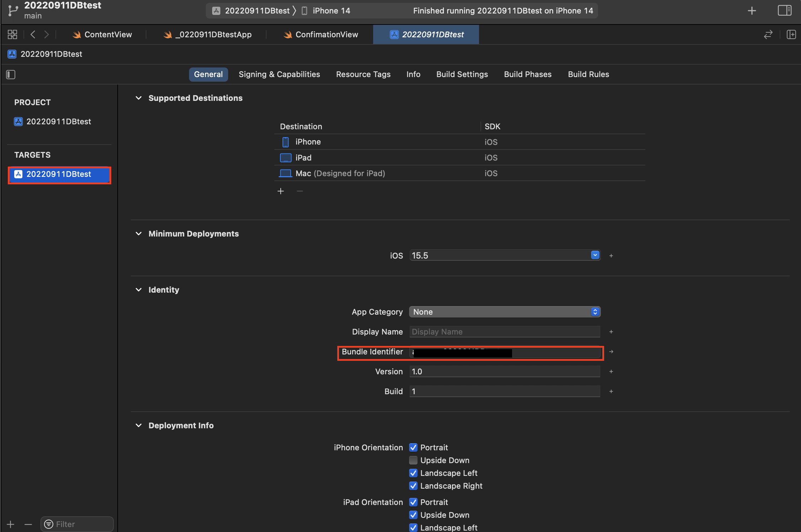Add a new target with plus icon
Viewport: 801px width, 532px height.
pyautogui.click(x=11, y=524)
